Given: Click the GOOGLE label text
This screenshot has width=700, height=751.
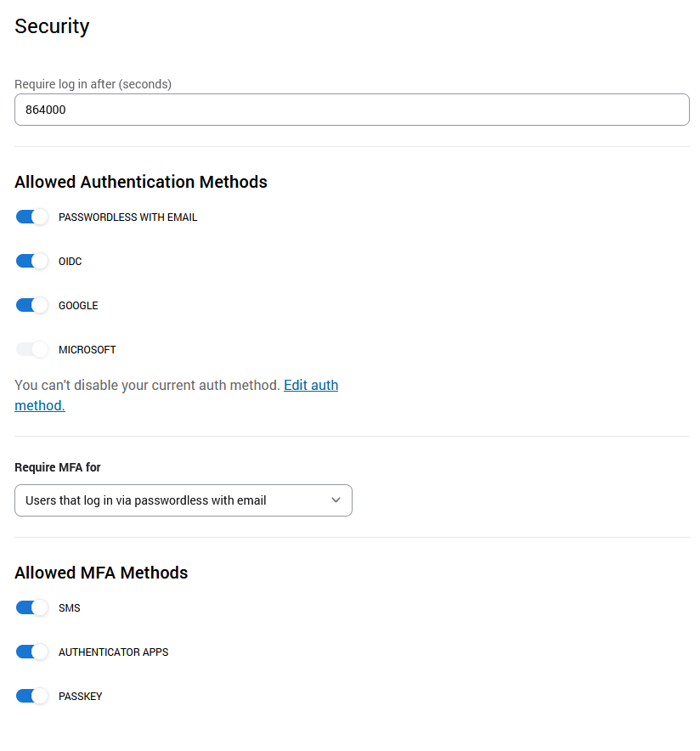Looking at the screenshot, I should [x=78, y=306].
